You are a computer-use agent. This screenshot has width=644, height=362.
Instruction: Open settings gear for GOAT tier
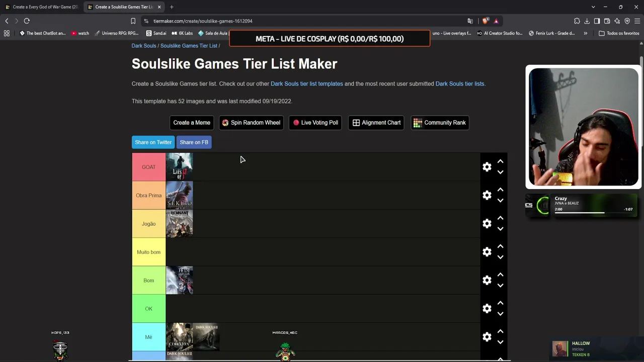click(487, 167)
